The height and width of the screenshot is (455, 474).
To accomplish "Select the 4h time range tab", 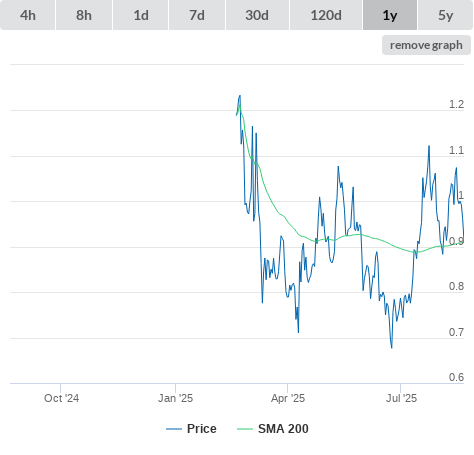I will point(28,15).
